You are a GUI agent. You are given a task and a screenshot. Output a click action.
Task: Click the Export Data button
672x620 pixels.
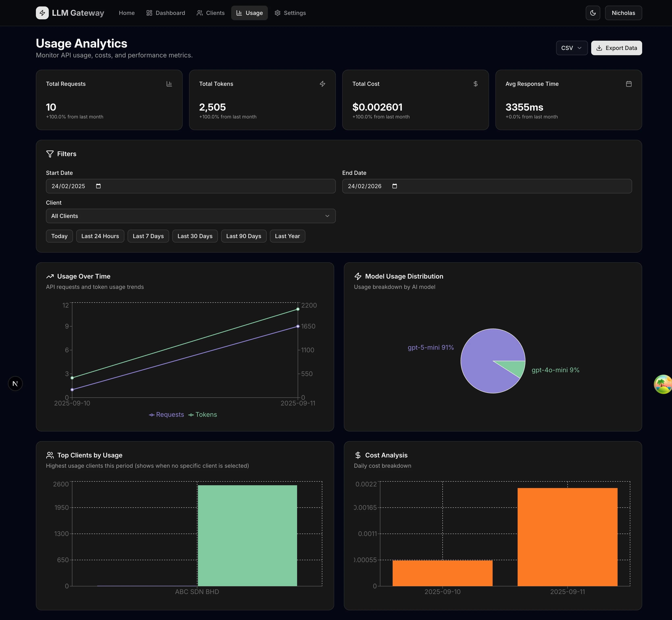pyautogui.click(x=616, y=48)
